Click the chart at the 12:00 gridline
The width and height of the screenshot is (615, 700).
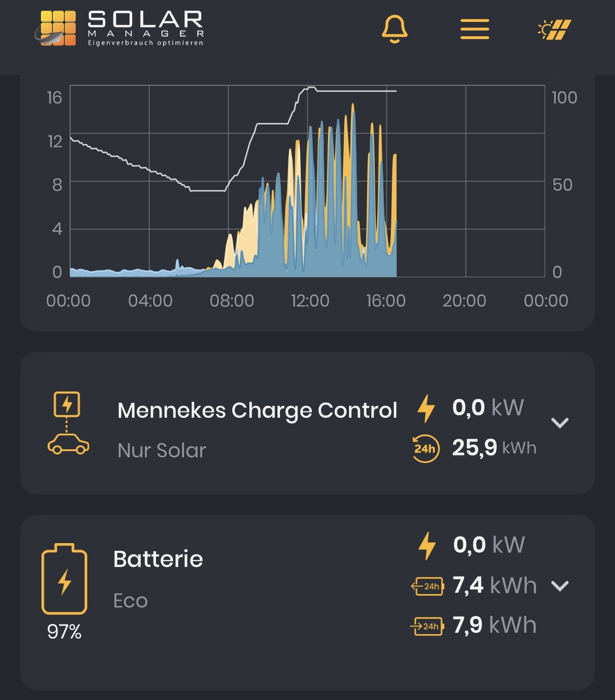[307, 181]
